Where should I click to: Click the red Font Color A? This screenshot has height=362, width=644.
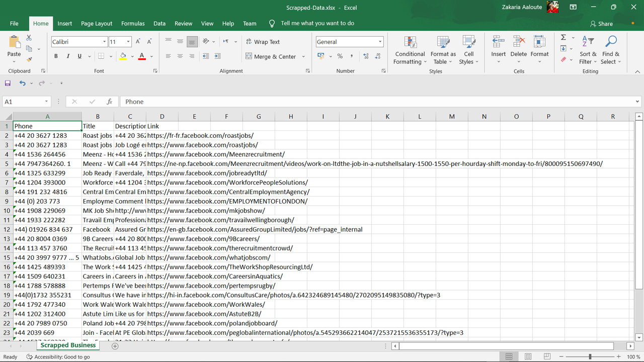point(142,56)
